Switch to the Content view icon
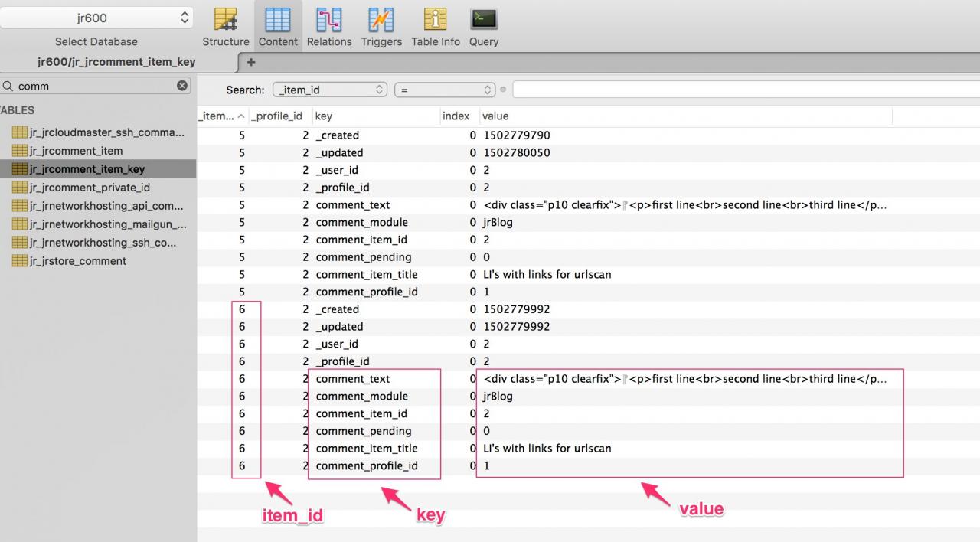Screen dimensions: 980x542 point(277,21)
